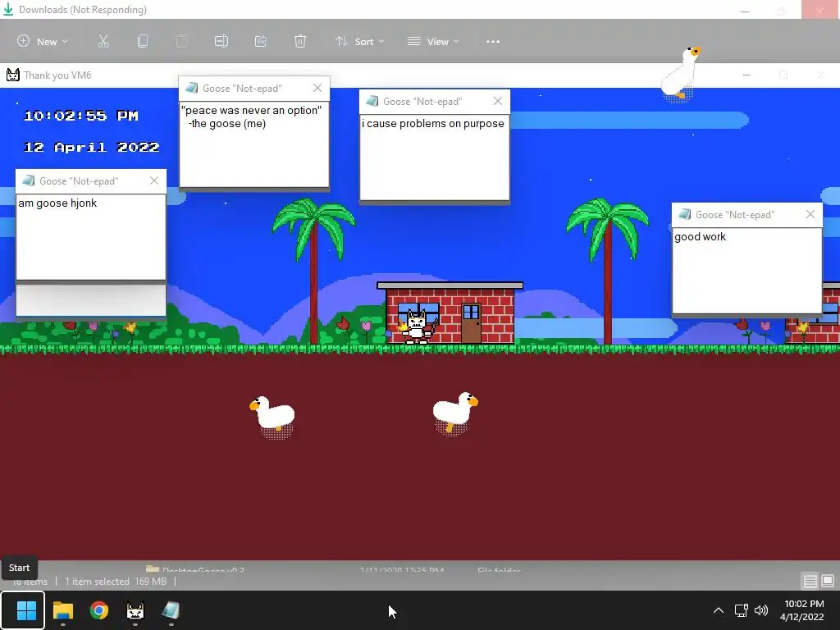Switch to large thumbnails view in status bar
Image resolution: width=840 pixels, height=630 pixels.
click(828, 581)
